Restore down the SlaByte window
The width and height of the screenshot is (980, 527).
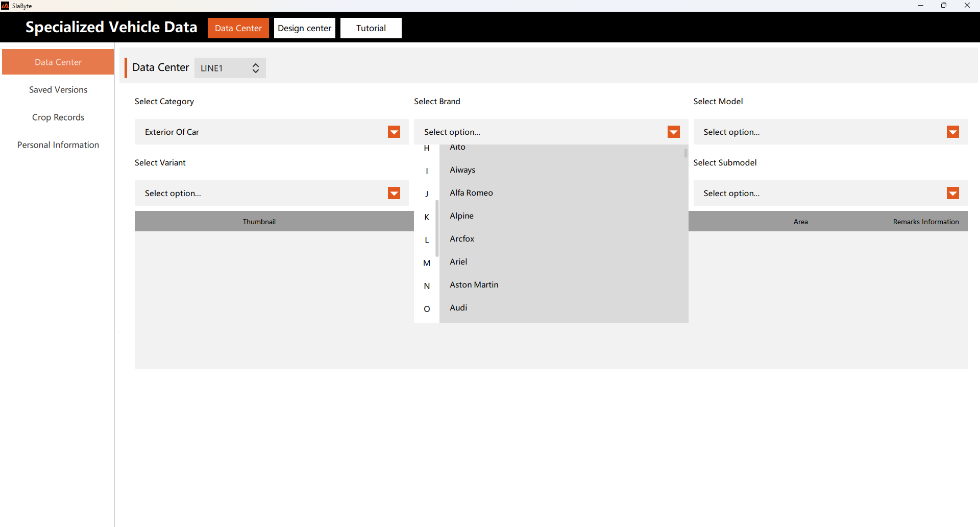click(x=944, y=6)
